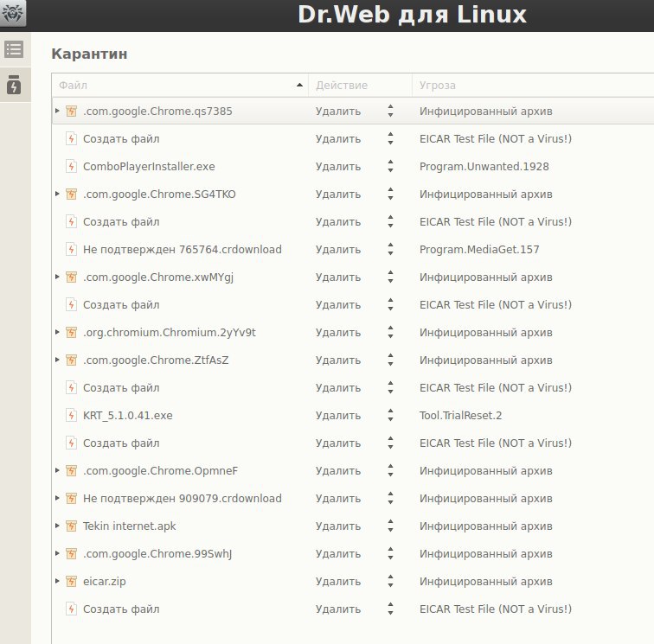Screen dimensions: 654x644
Task: Open action dropdown for 909079.crdownload row
Action: coord(390,498)
